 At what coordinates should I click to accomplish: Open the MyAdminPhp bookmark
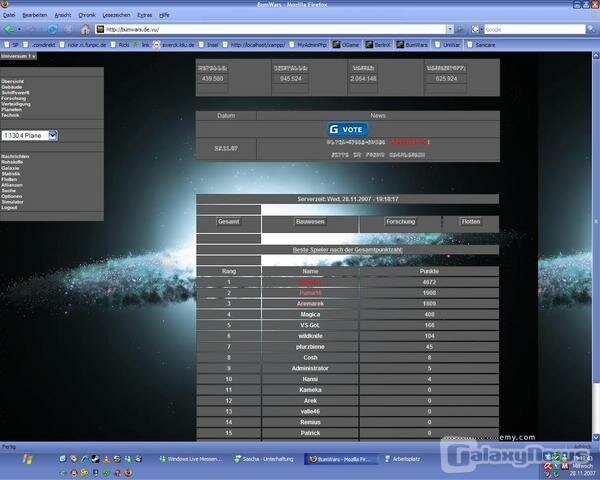pyautogui.click(x=308, y=45)
